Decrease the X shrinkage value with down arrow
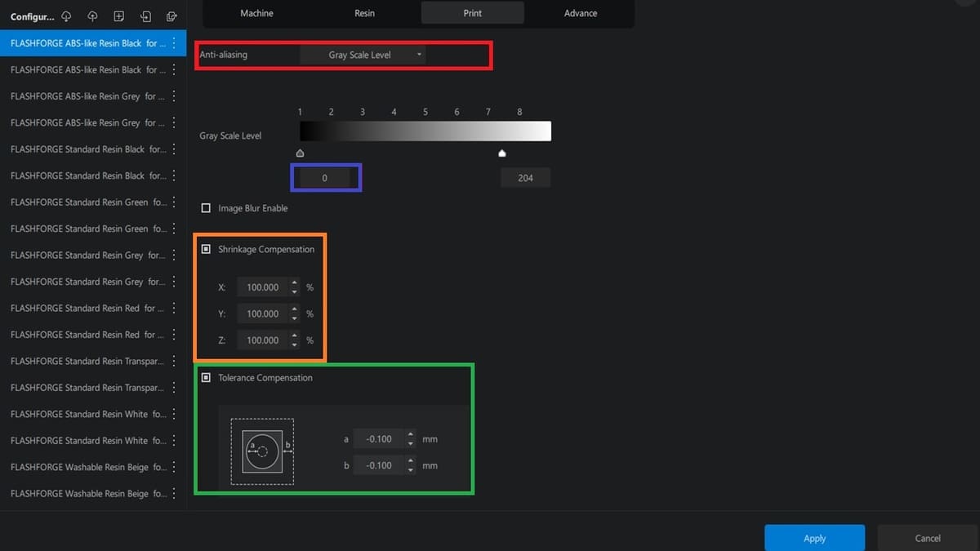Image resolution: width=980 pixels, height=551 pixels. click(x=295, y=292)
